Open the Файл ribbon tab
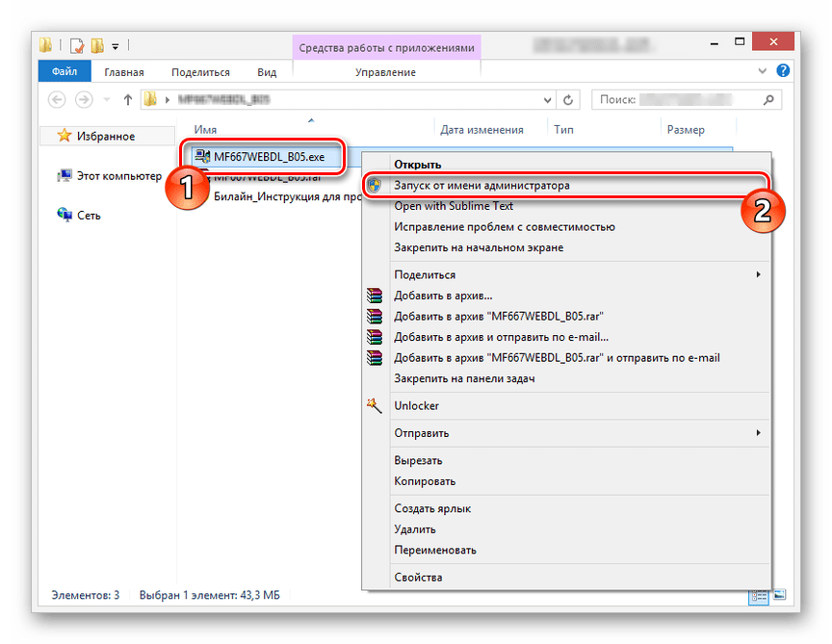This screenshot has height=644, width=832. (x=65, y=71)
